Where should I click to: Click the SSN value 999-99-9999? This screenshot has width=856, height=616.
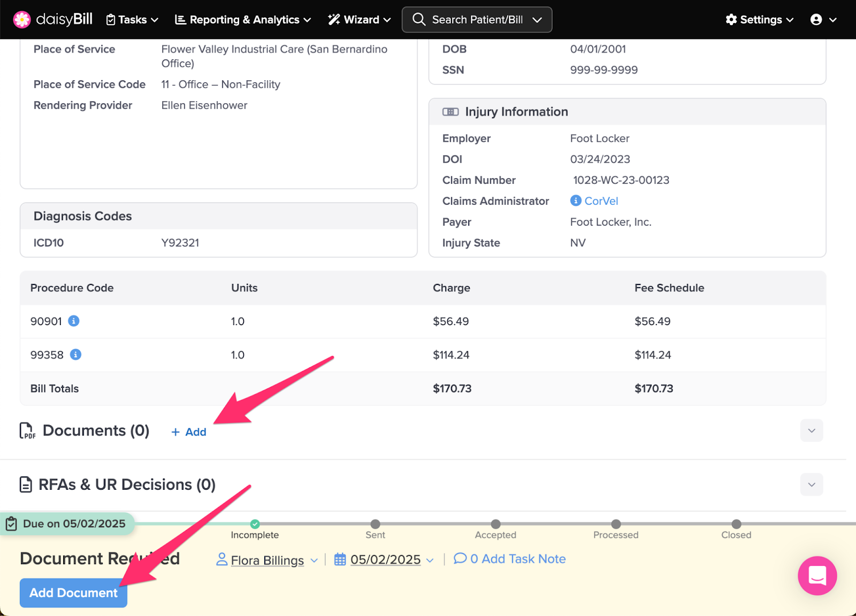(x=604, y=70)
